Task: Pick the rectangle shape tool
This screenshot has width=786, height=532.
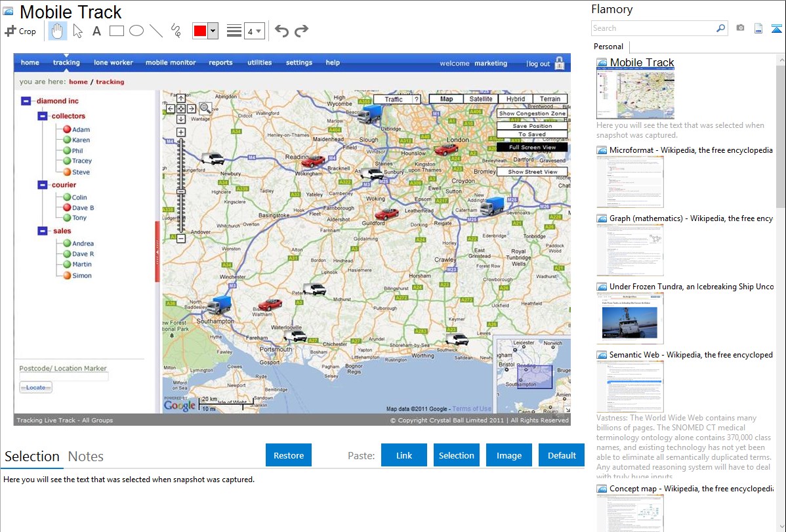Action: pyautogui.click(x=117, y=31)
